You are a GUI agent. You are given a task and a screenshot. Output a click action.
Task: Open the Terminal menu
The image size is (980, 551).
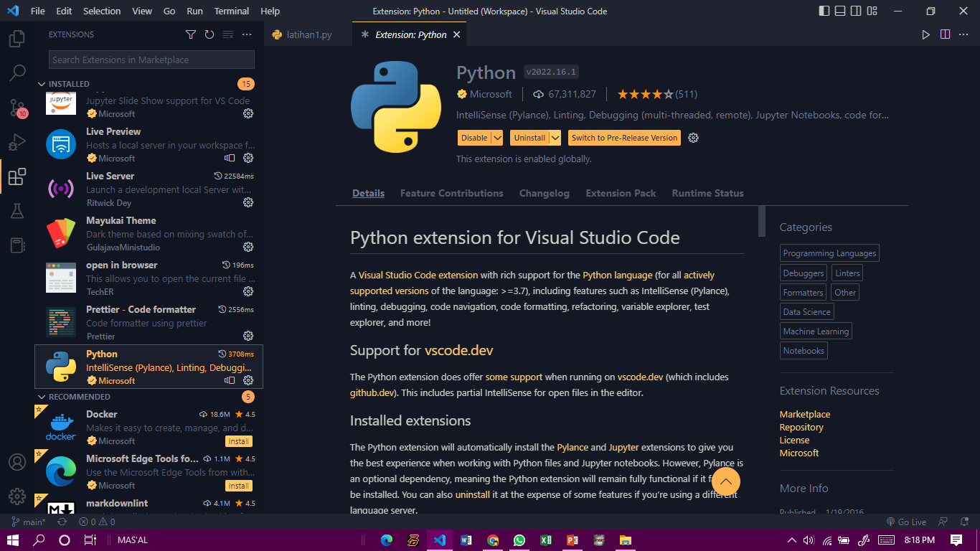pos(231,11)
